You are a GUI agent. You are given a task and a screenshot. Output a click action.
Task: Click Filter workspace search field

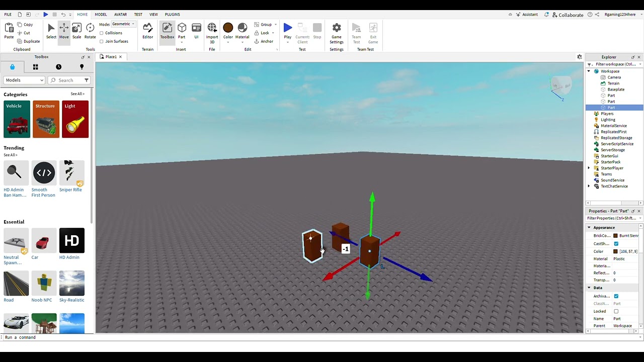click(615, 64)
